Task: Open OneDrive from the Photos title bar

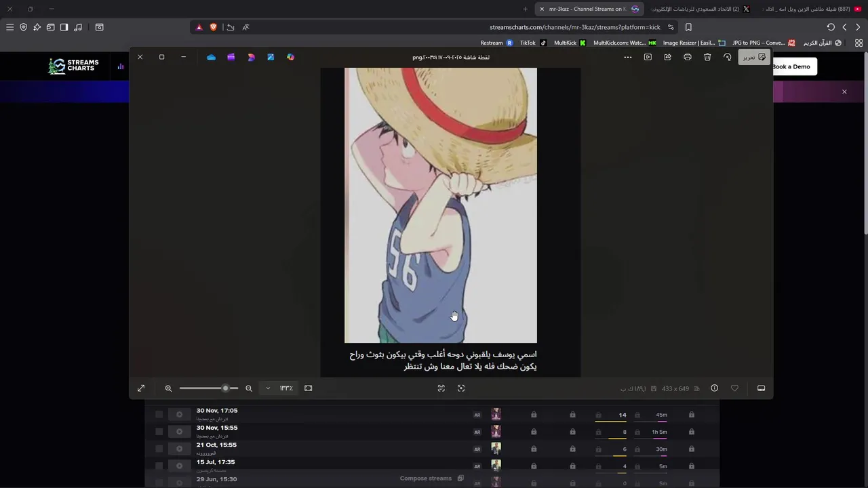Action: 212,57
